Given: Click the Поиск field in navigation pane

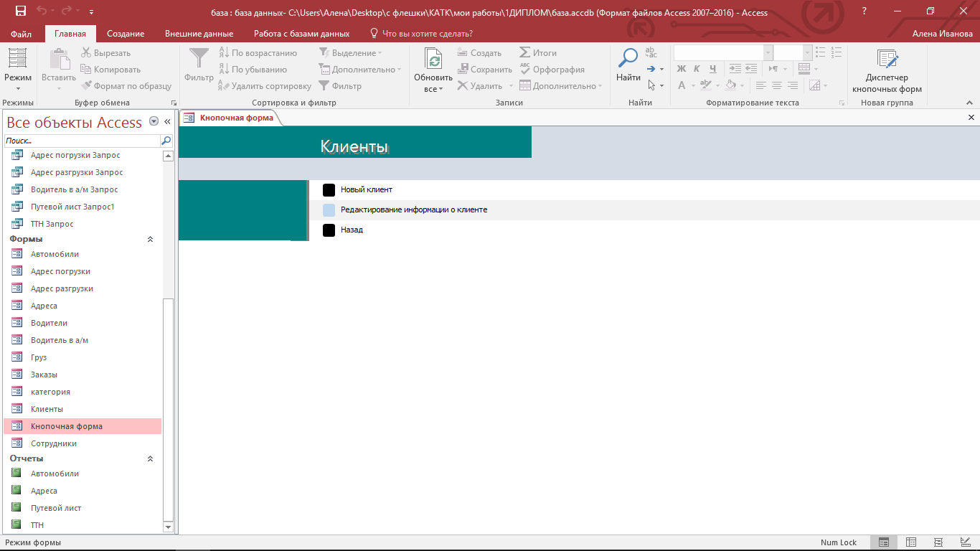Looking at the screenshot, I should pyautogui.click(x=82, y=141).
